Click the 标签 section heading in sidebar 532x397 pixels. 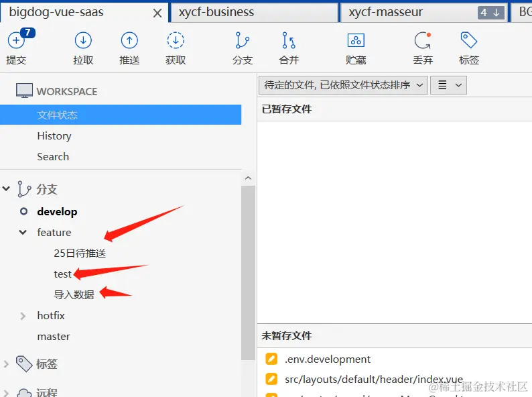(x=47, y=364)
